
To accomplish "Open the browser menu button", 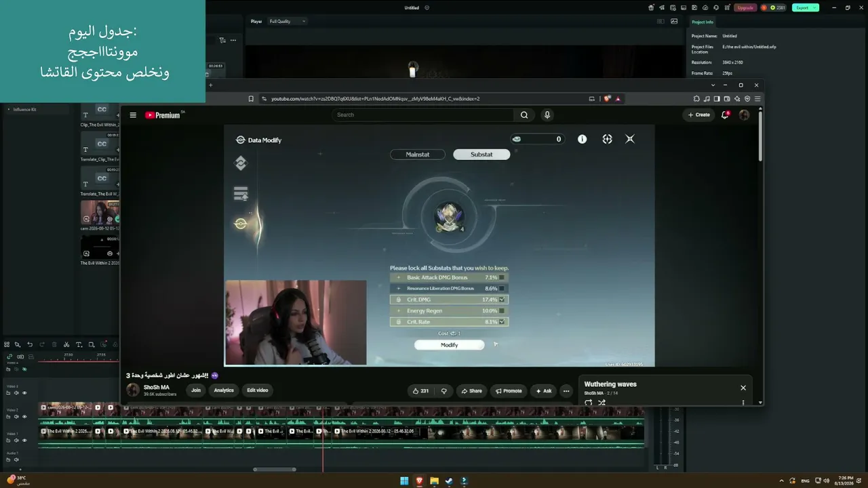I will tap(757, 99).
